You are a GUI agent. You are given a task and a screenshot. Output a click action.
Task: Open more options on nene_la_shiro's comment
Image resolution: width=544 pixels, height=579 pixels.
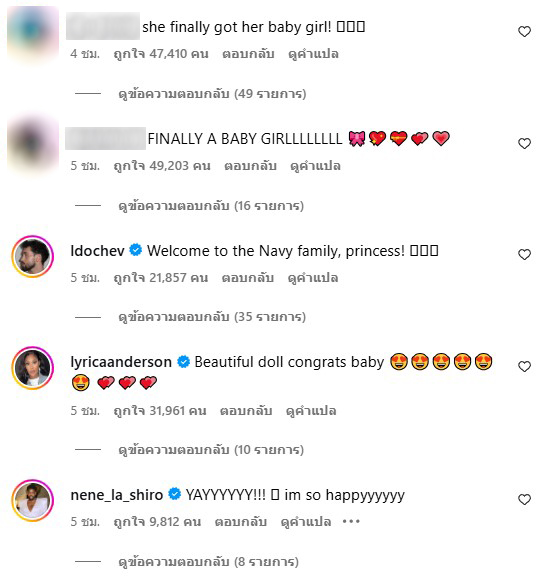pyautogui.click(x=351, y=521)
